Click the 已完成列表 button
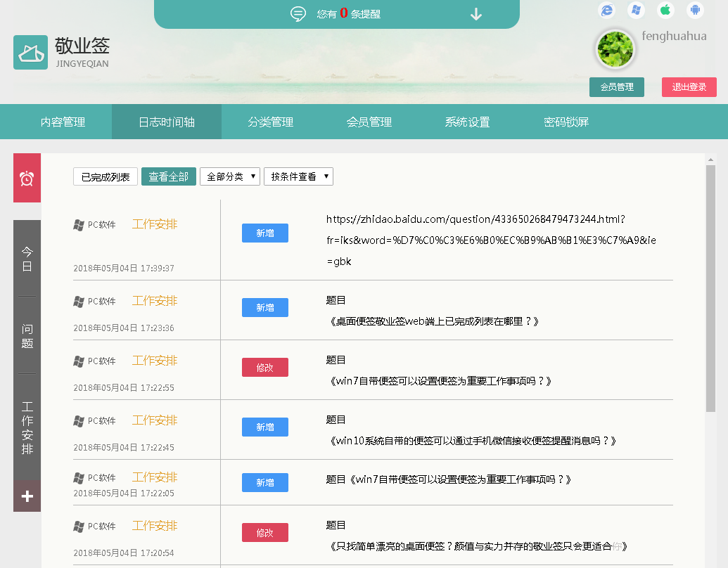The image size is (728, 568). (x=106, y=177)
